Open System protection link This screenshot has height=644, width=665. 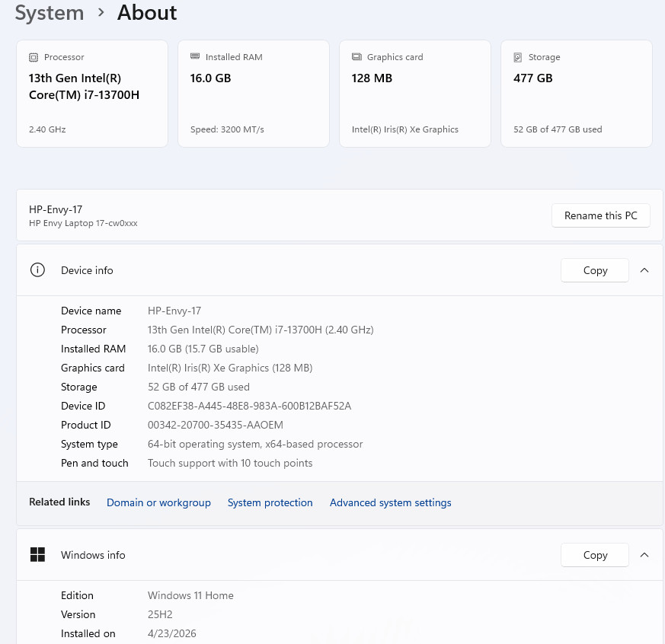270,502
